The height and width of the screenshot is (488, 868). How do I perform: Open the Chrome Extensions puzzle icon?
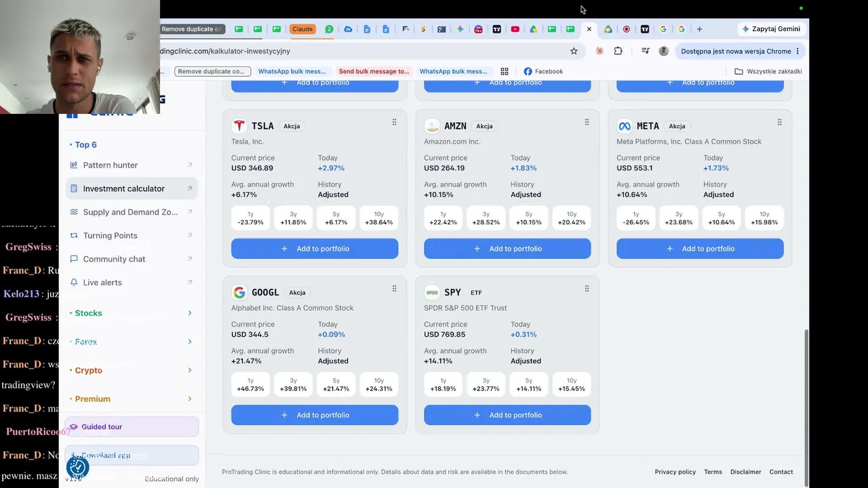[618, 51]
